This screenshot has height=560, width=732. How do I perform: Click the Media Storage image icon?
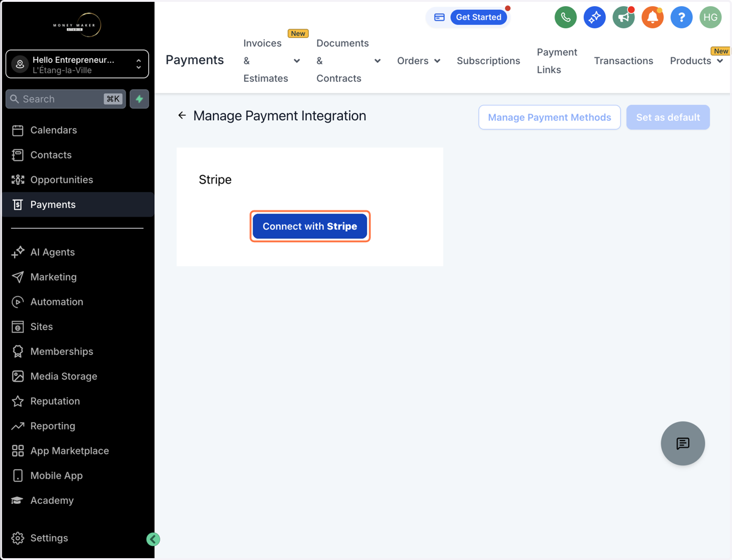[x=18, y=376]
